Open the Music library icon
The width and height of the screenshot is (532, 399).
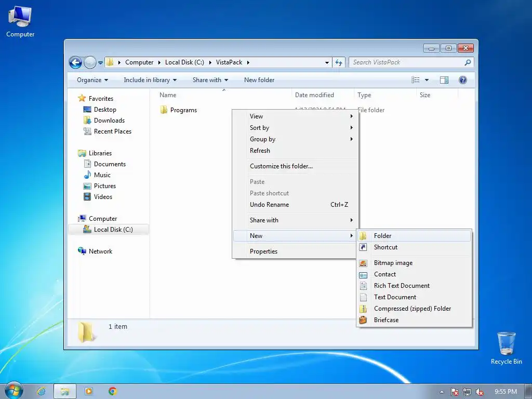pos(87,175)
